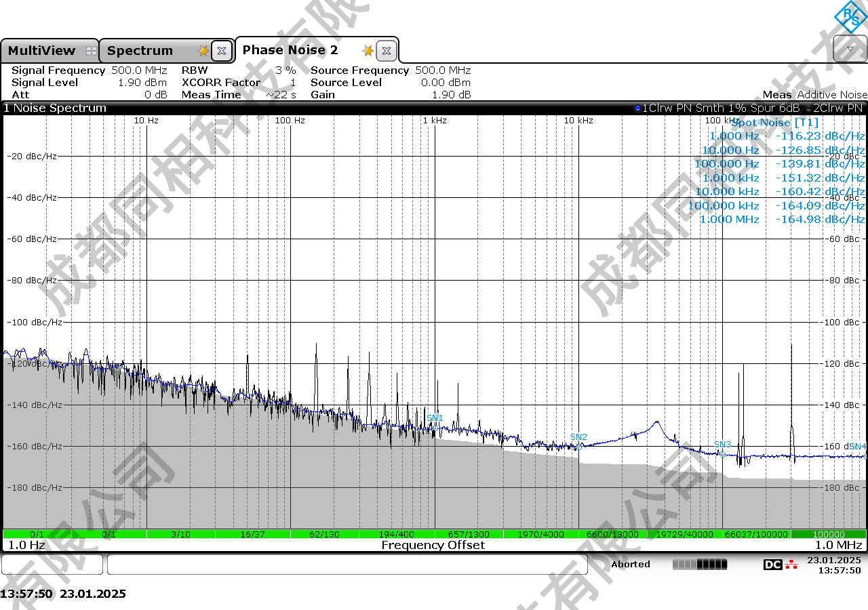Close the Phase Noise 2 tab
The height and width of the screenshot is (610, 868).
[386, 51]
